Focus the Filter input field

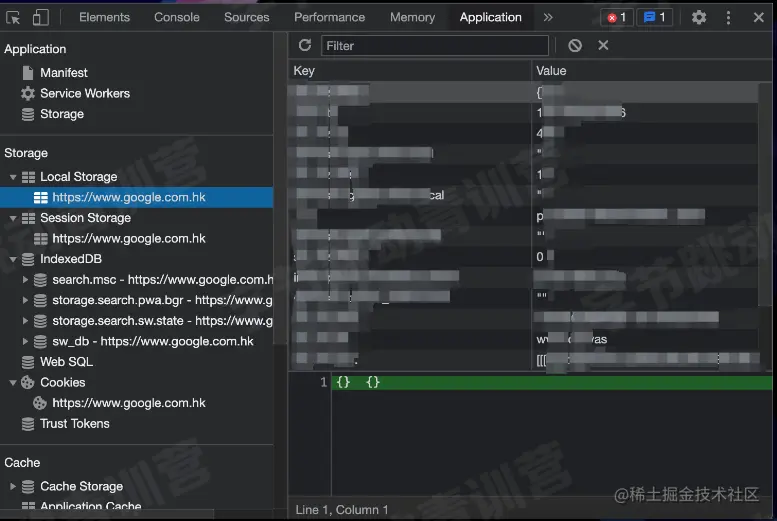[435, 46]
